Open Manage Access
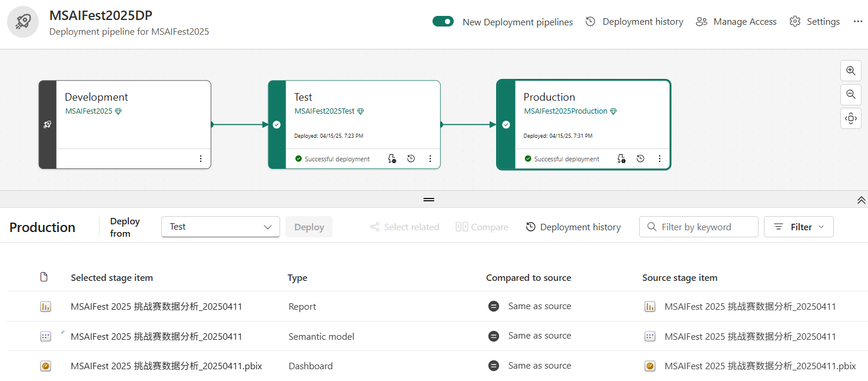Viewport: 868px width, 381px height. coord(736,22)
